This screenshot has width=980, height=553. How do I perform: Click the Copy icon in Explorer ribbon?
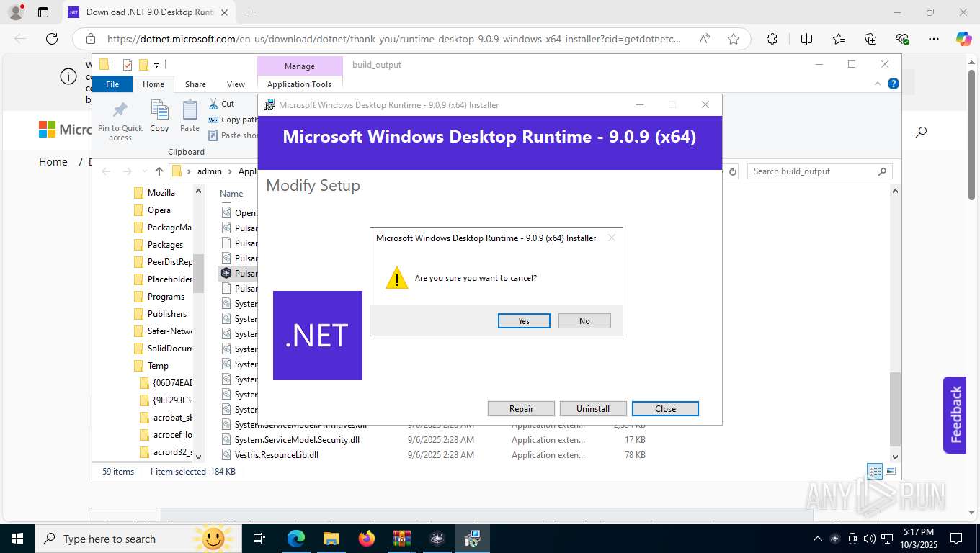pos(159,117)
